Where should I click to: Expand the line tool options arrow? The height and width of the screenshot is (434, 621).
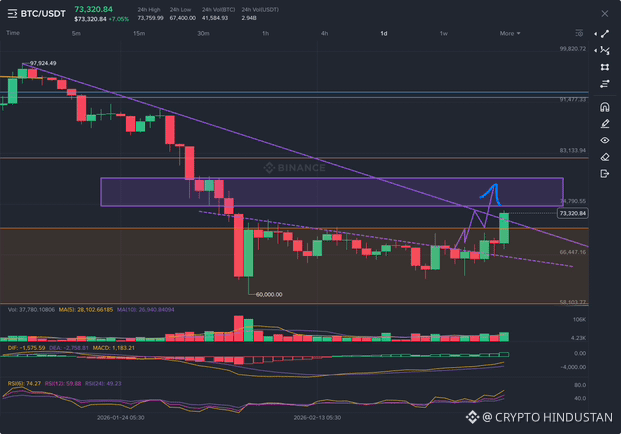pos(596,34)
